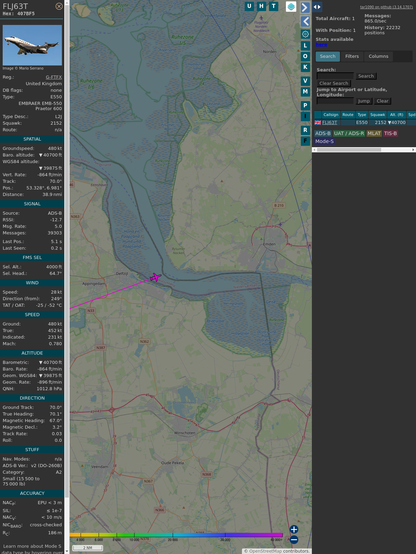The height and width of the screenshot is (554, 416).
Task: Close the FLJ63T aircraft info panel
Action: [x=59, y=6]
